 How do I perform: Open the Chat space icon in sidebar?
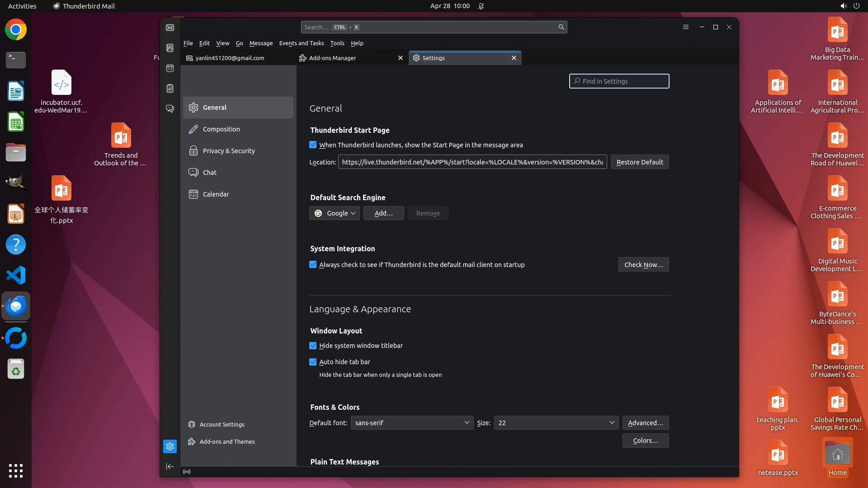(x=170, y=109)
